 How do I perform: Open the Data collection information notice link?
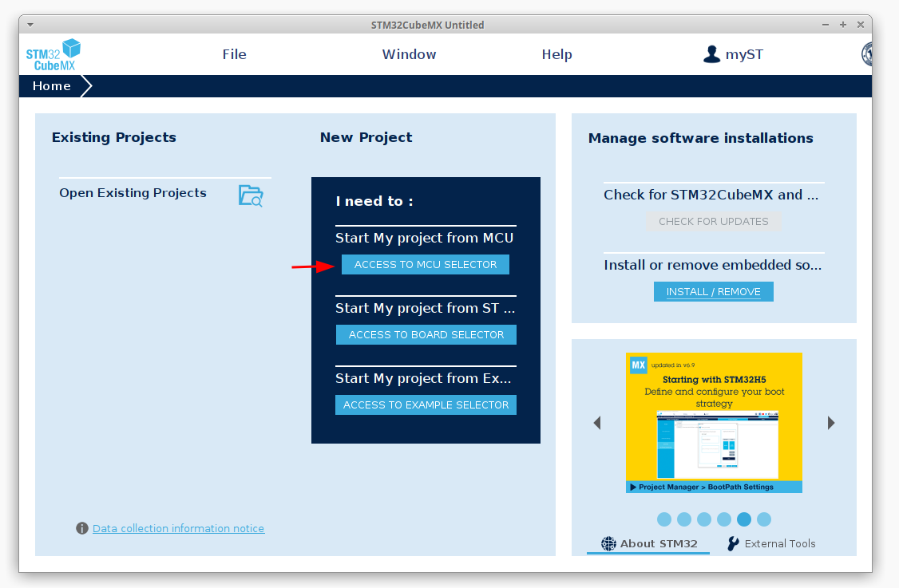[x=178, y=528]
